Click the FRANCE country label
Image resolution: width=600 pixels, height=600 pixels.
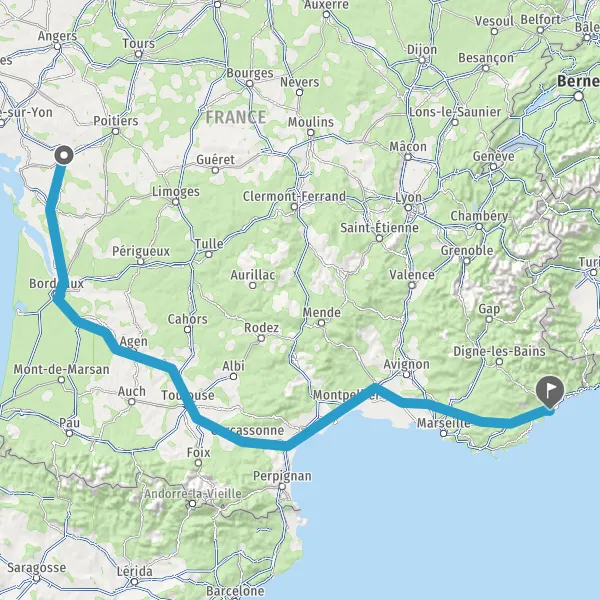[236, 117]
